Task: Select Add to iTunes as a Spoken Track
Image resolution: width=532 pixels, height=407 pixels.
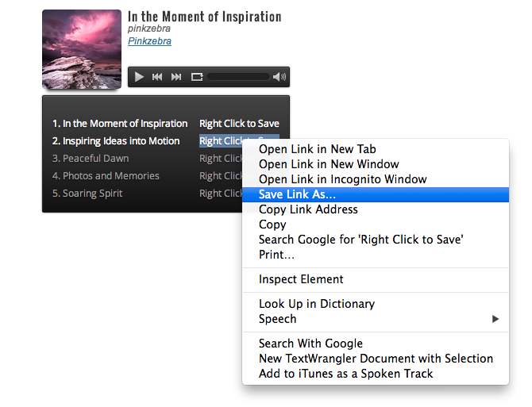Action: click(x=345, y=373)
